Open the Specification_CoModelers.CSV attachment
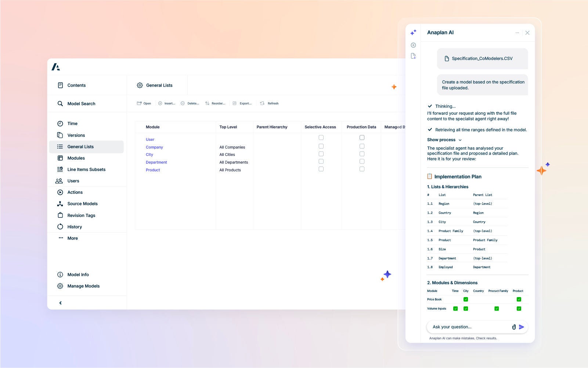Image resolution: width=588 pixels, height=368 pixels. 482,58
